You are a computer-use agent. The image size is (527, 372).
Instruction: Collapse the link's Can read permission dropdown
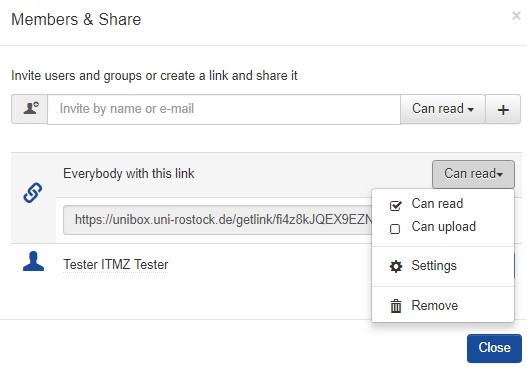473,174
